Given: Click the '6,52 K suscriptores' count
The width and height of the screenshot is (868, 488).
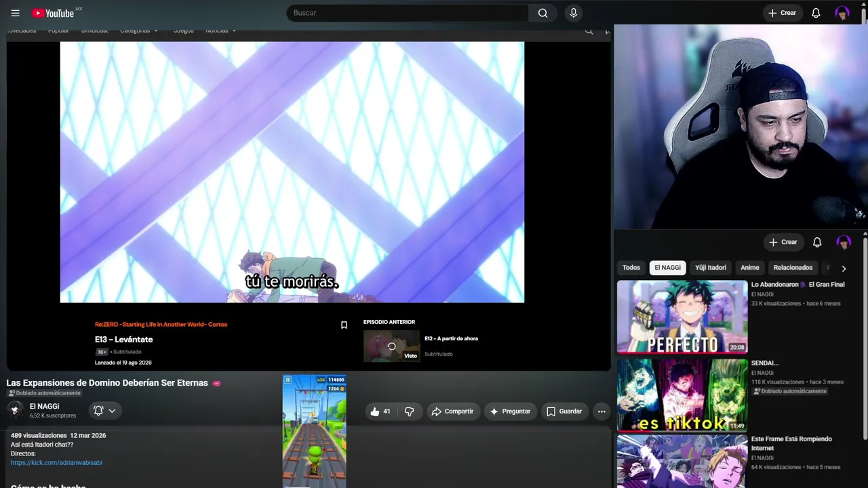Looking at the screenshot, I should [53, 415].
